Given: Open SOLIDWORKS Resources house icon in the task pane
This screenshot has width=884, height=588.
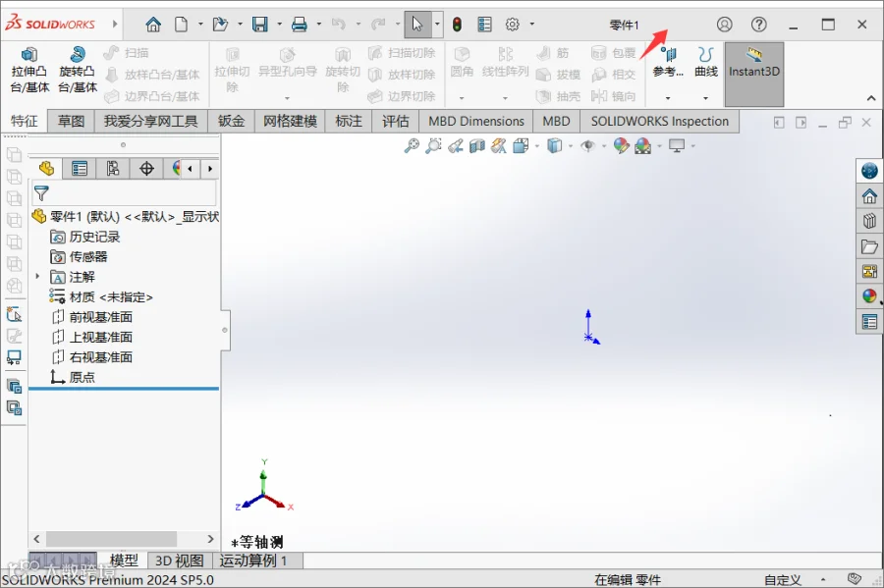Looking at the screenshot, I should pos(869,196).
